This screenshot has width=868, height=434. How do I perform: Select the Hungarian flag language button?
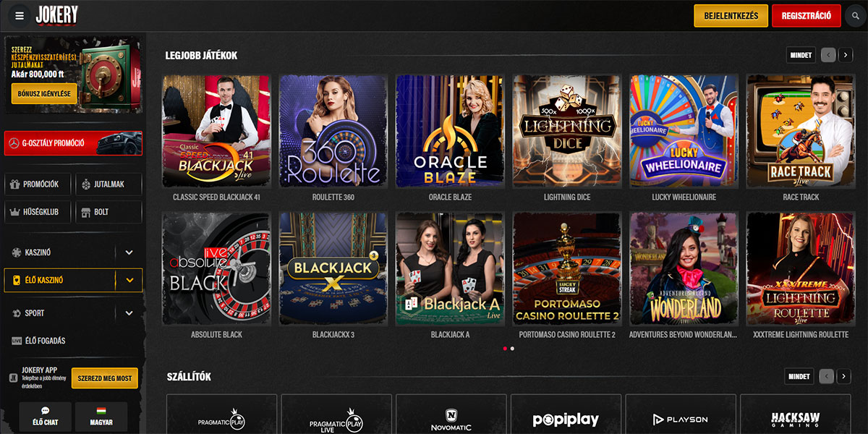pos(101,417)
